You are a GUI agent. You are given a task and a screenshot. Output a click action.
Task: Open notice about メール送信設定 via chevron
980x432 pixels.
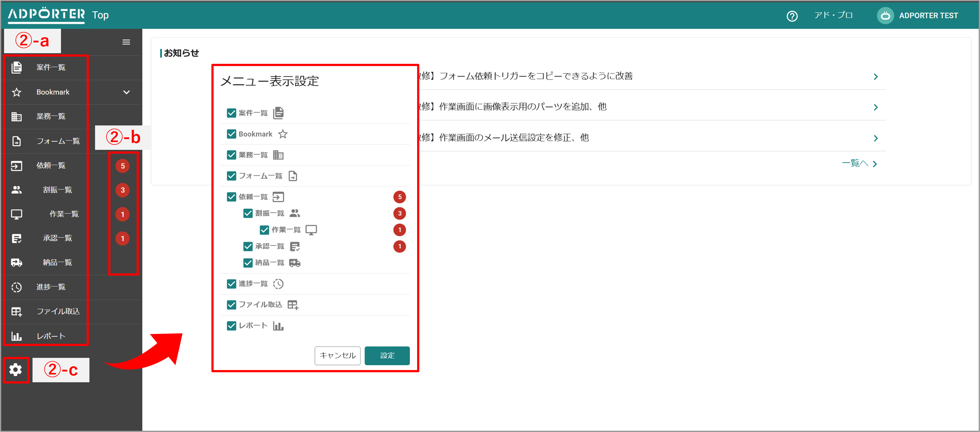pos(876,138)
